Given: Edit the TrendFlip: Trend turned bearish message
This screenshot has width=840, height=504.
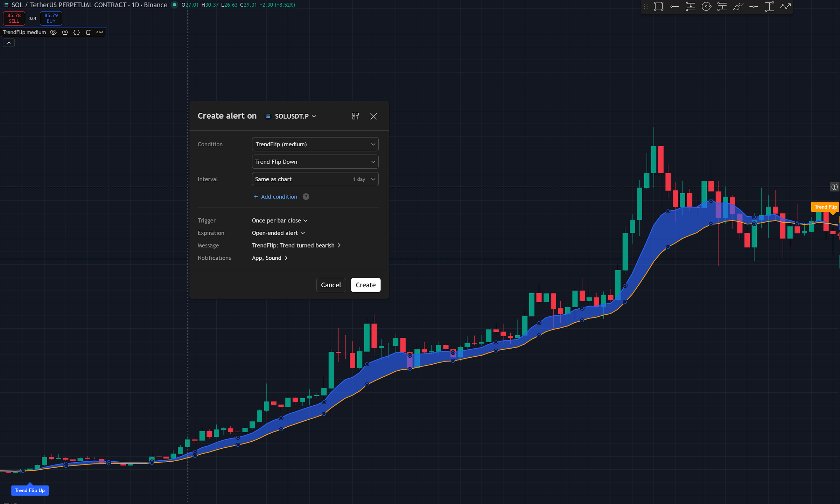Looking at the screenshot, I should coord(296,245).
